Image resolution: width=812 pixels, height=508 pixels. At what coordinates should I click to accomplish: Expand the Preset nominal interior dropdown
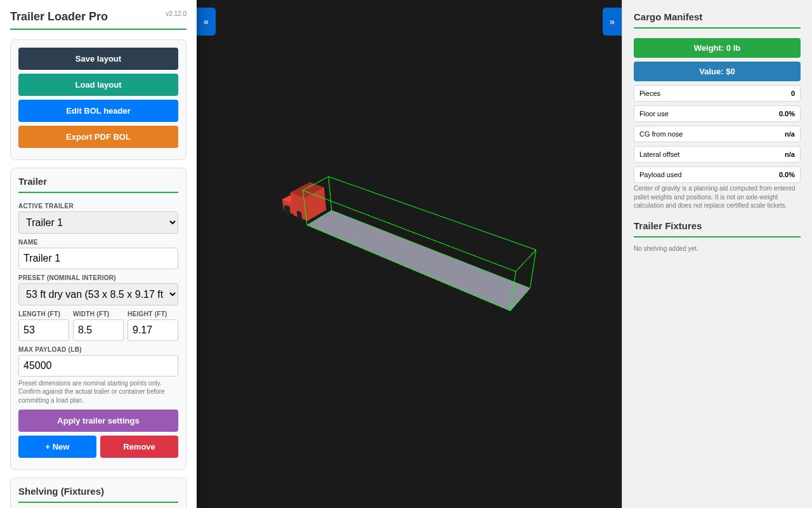coord(98,294)
